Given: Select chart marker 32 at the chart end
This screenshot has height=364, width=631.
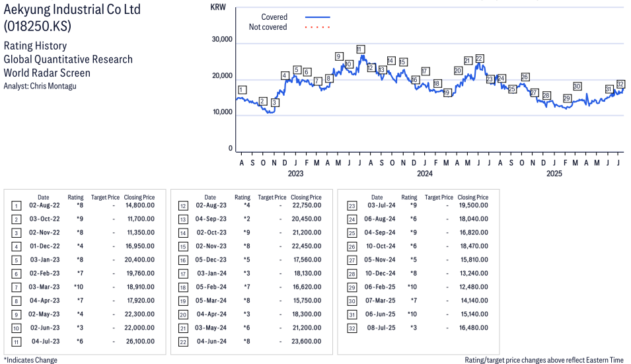Looking at the screenshot, I should click(620, 84).
